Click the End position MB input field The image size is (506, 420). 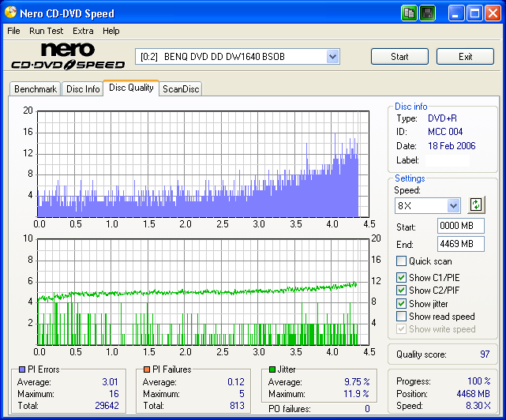460,244
